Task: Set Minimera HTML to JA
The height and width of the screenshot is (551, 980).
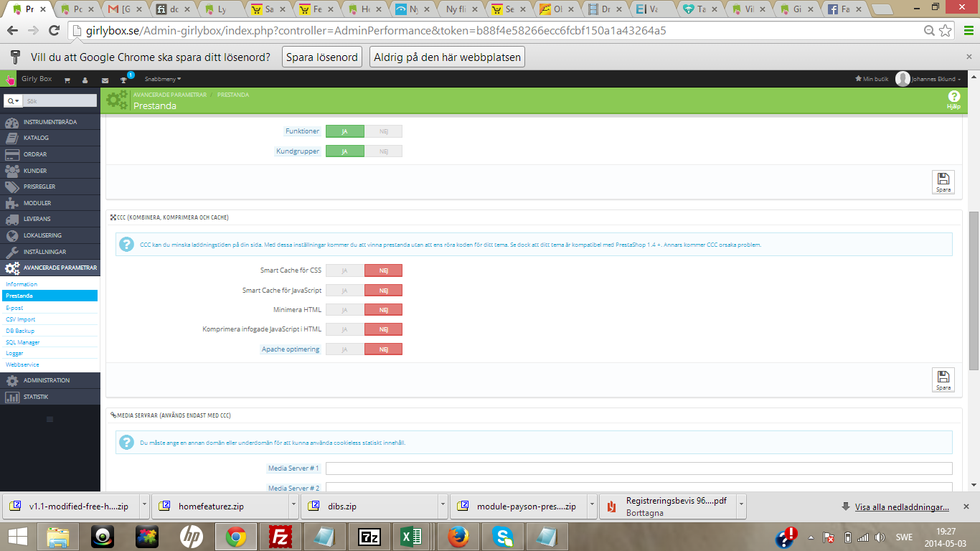Action: point(345,310)
